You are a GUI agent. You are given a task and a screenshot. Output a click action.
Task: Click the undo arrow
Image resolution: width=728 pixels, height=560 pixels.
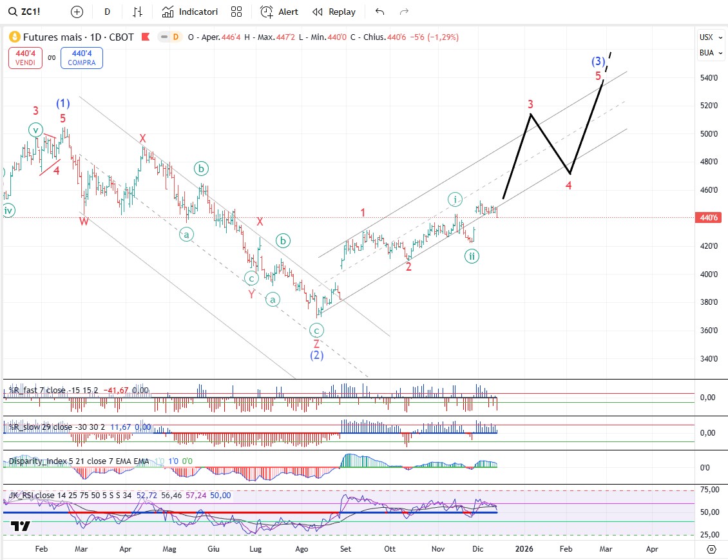tap(379, 12)
